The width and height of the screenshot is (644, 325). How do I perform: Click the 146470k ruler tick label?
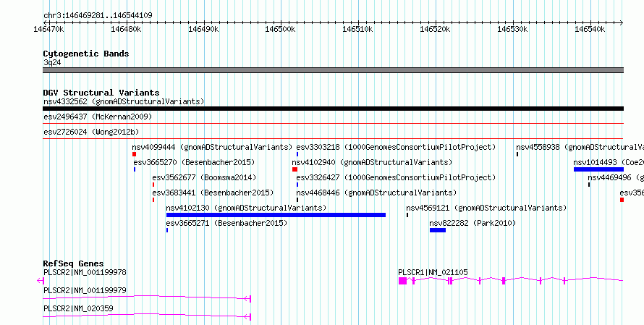48,29
